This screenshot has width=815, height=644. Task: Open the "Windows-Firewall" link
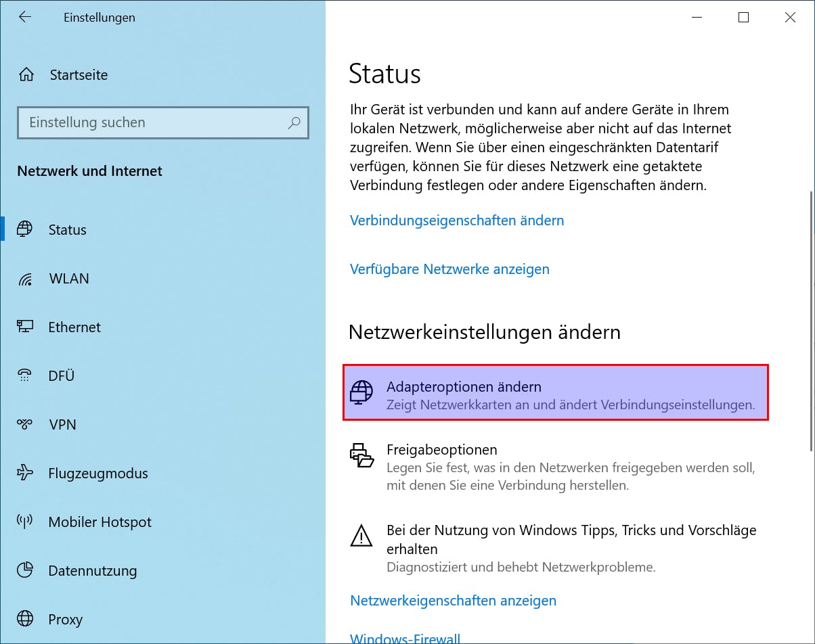tap(405, 638)
